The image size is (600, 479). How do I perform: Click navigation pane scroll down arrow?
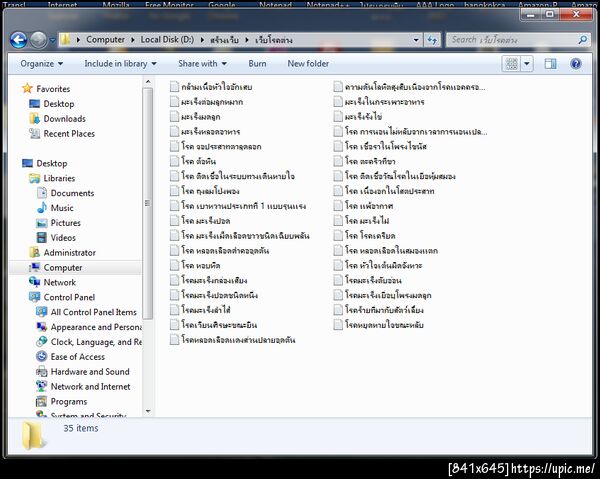(148, 411)
